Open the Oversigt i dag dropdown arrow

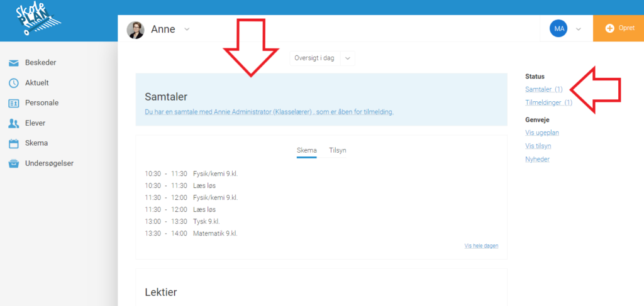(347, 58)
